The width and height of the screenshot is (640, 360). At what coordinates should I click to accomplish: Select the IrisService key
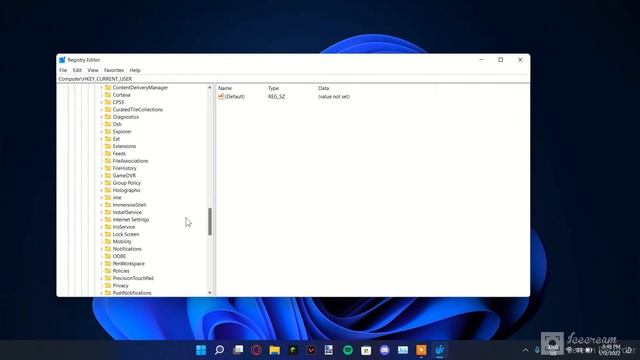pyautogui.click(x=124, y=227)
